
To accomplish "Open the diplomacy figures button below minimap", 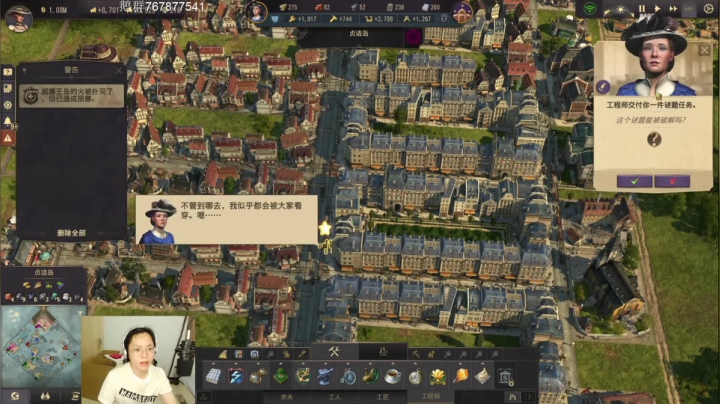I will coord(45,396).
